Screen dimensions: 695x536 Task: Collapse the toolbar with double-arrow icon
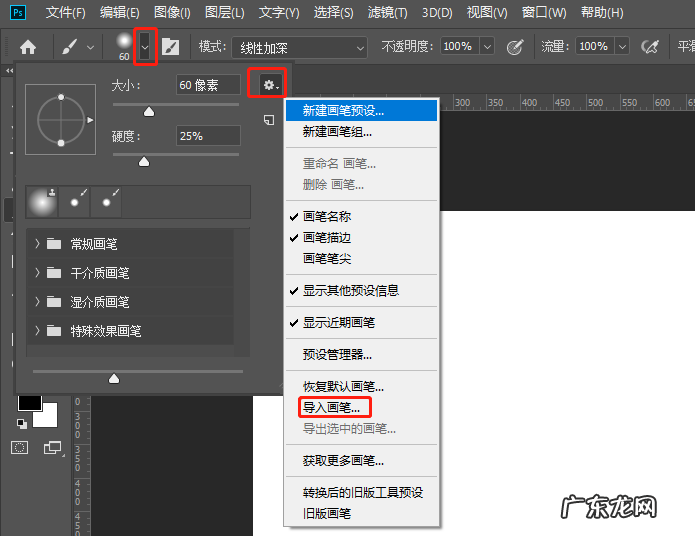point(9,70)
